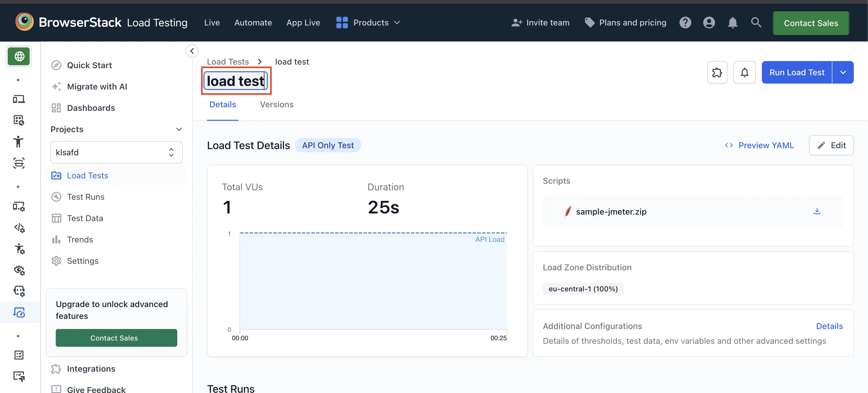Click Invite team
This screenshot has width=868, height=393.
tap(540, 23)
